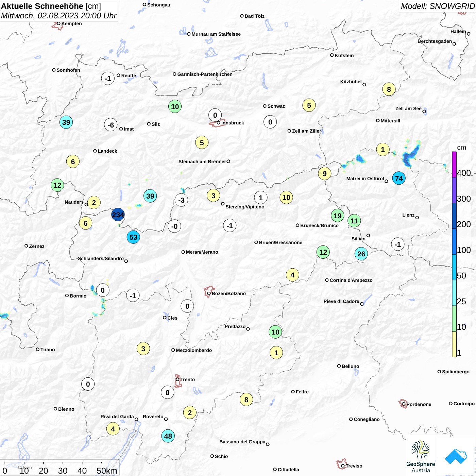Click the Riva del Garda label

click(117, 417)
